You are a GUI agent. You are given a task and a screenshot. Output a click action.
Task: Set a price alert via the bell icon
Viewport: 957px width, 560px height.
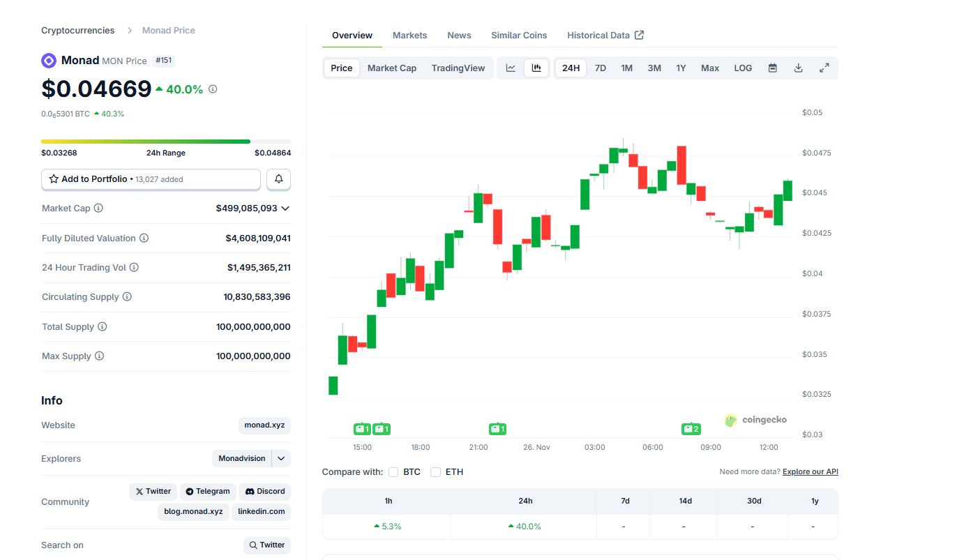pos(278,179)
